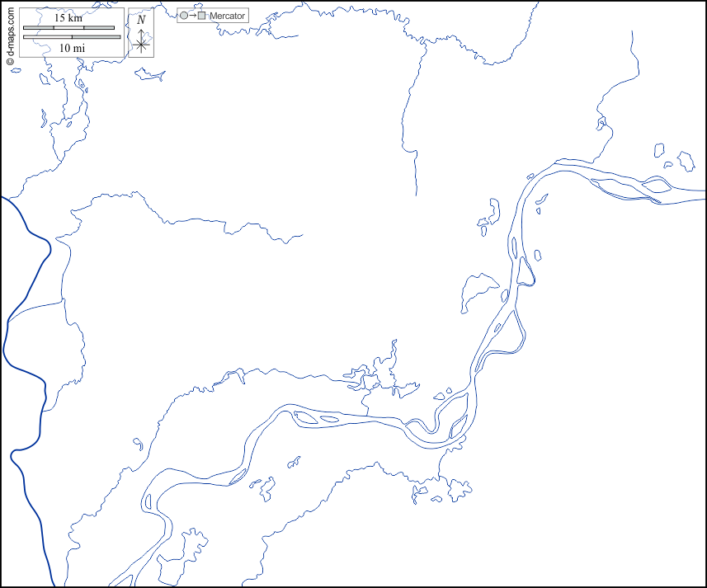Click the Mercator projection label
Image resolution: width=707 pixels, height=588 pixels.
point(227,16)
